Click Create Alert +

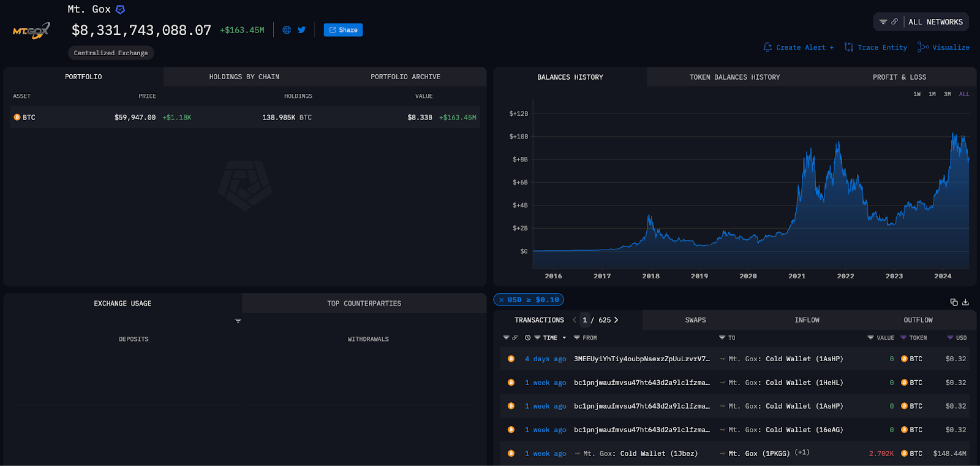(x=798, y=47)
